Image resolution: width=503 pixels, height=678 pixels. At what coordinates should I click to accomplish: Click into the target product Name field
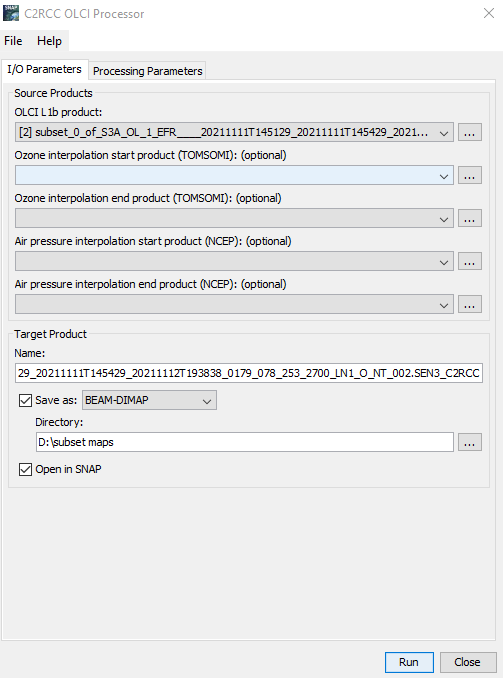point(249,373)
